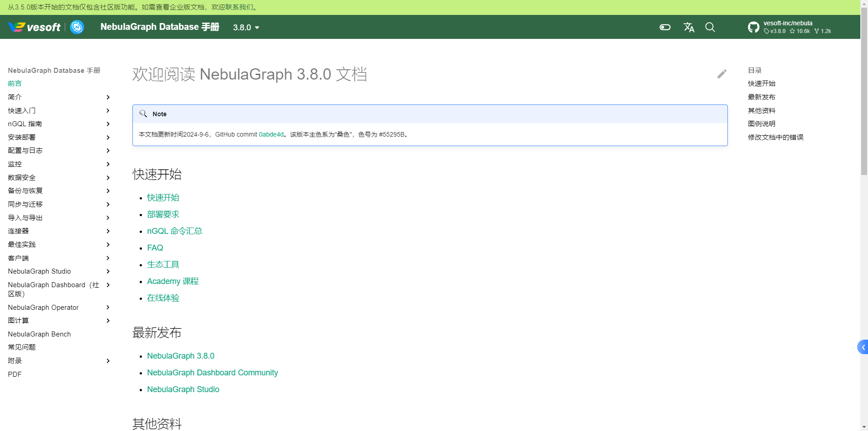Open 常见问题 in the sidebar
This screenshot has width=868, height=431.
click(22, 347)
